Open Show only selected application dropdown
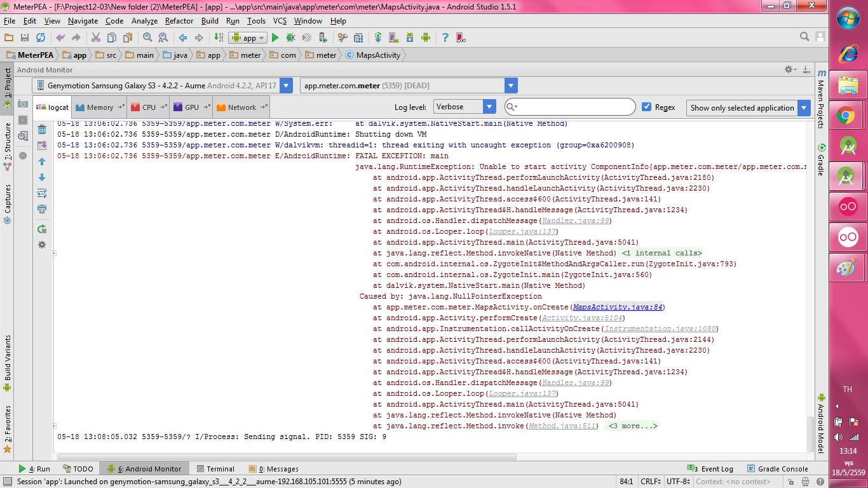 pyautogui.click(x=749, y=107)
